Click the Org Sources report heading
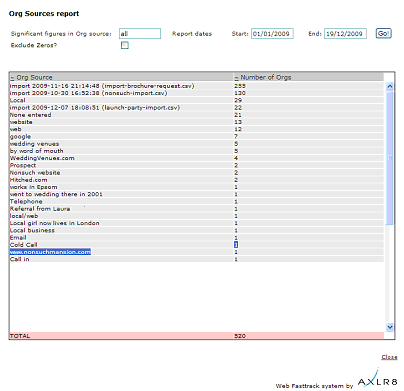This screenshot has width=404, height=391. click(x=44, y=14)
